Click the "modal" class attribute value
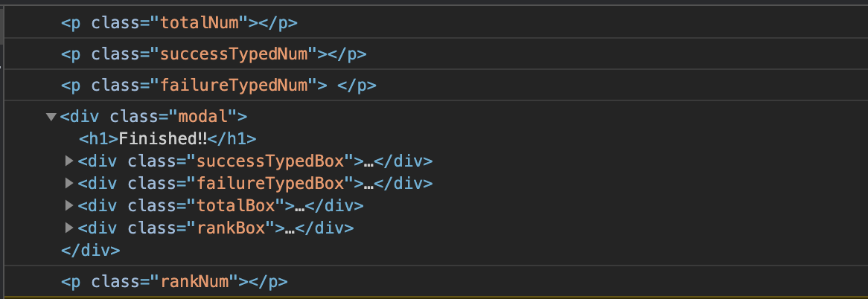868x299 pixels. (203, 117)
